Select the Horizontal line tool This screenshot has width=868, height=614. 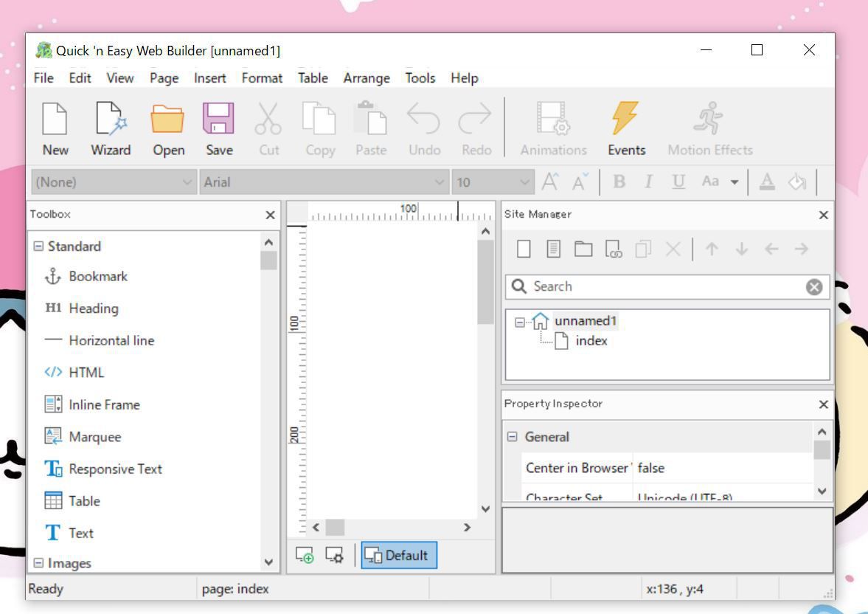(100, 340)
